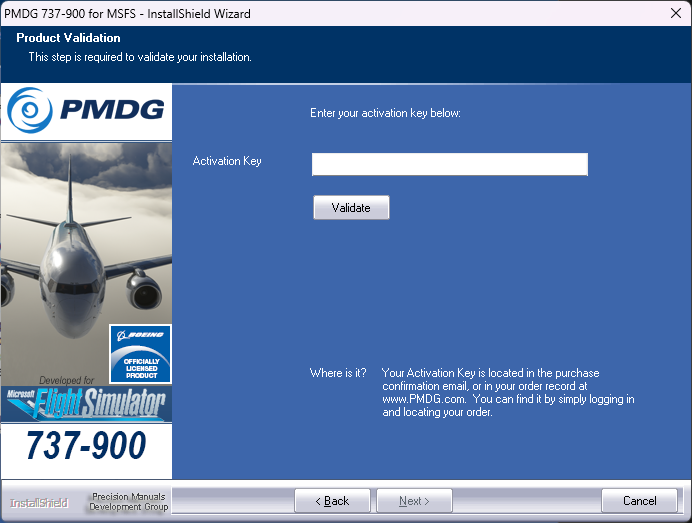
Task: Click "This step is required to validate" text
Action: point(140,57)
